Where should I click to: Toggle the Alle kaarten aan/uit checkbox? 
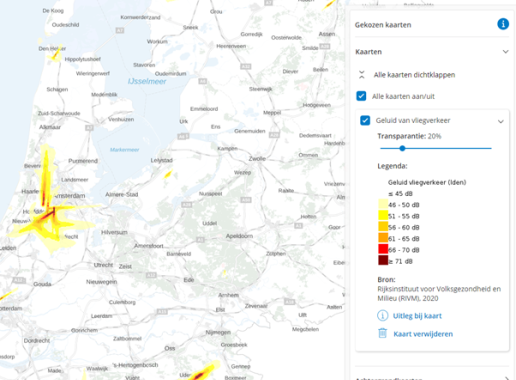(361, 96)
